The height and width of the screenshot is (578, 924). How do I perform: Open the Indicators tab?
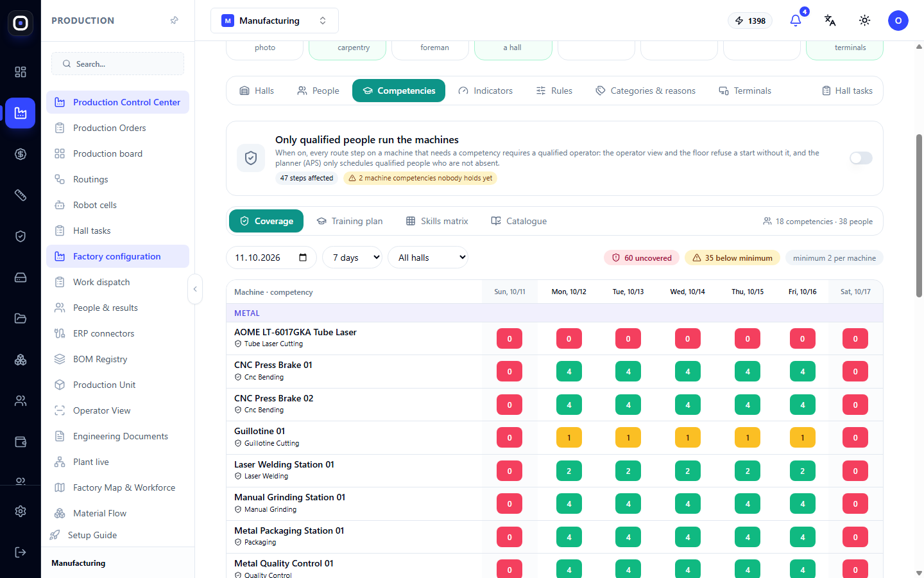[486, 91]
